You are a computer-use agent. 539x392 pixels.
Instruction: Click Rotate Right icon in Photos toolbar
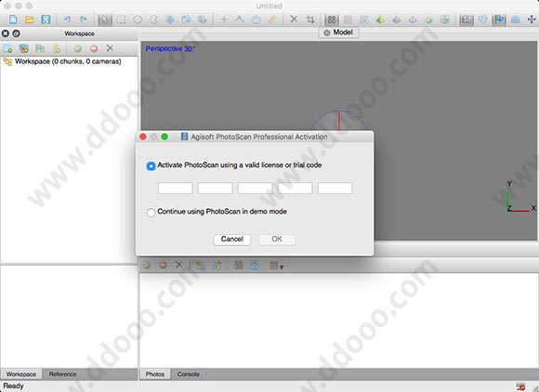201,265
